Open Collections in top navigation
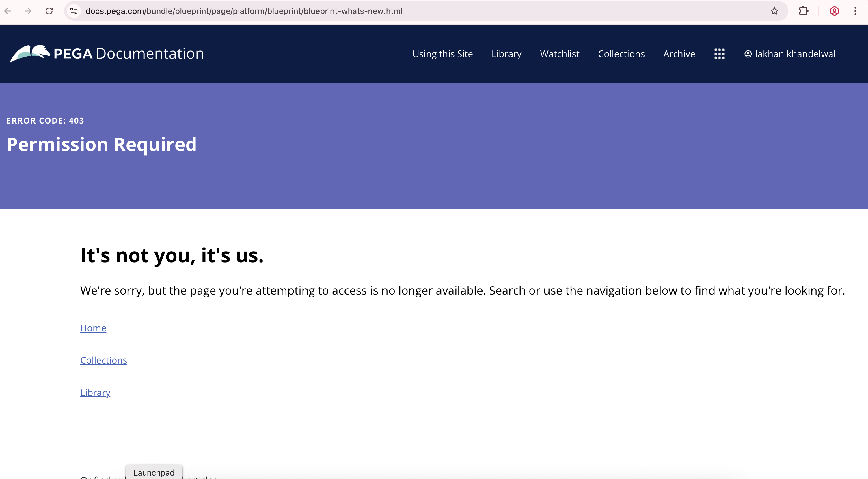This screenshot has width=868, height=479. tap(621, 54)
